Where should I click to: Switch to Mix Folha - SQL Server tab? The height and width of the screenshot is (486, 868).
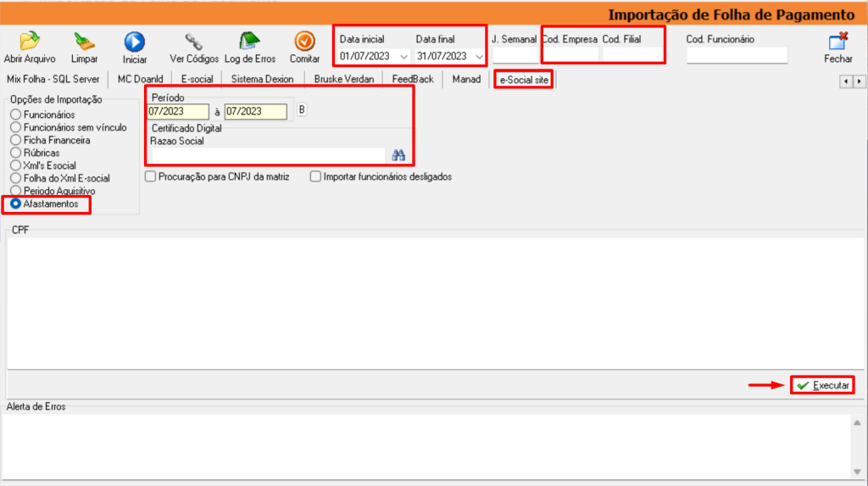click(x=53, y=79)
